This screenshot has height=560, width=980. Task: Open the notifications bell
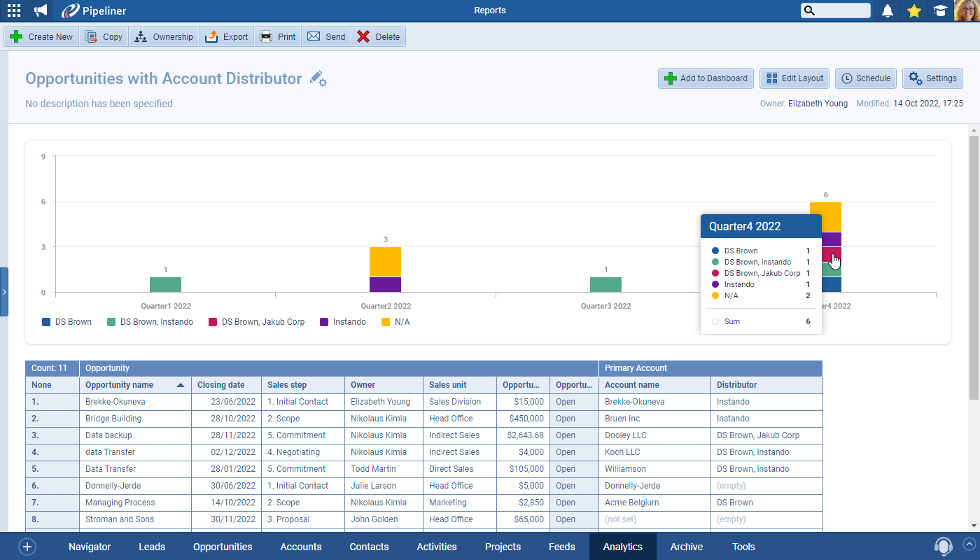click(888, 10)
